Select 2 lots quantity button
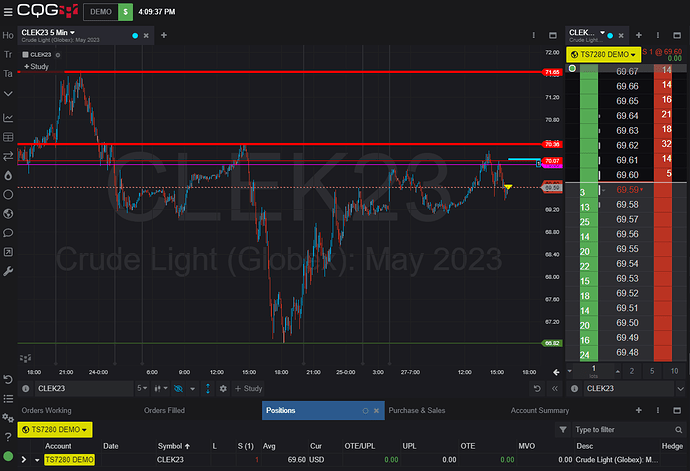690x471 pixels. (631, 371)
